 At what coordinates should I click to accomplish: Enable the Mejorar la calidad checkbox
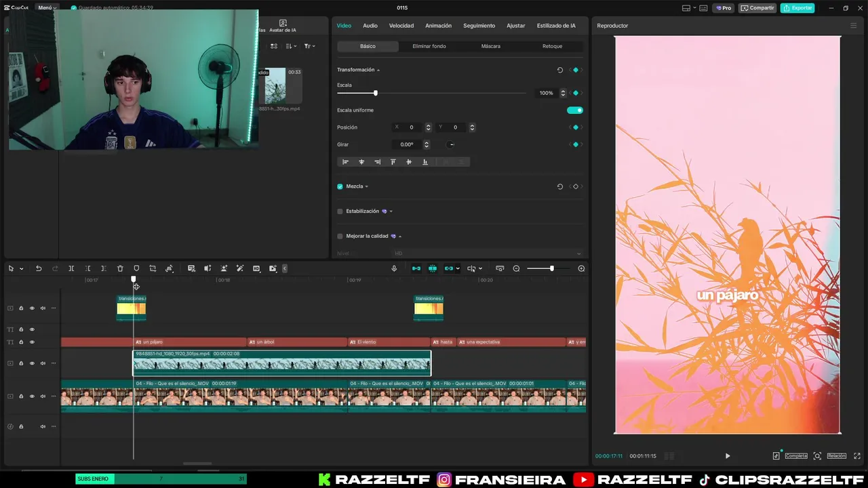(x=340, y=236)
